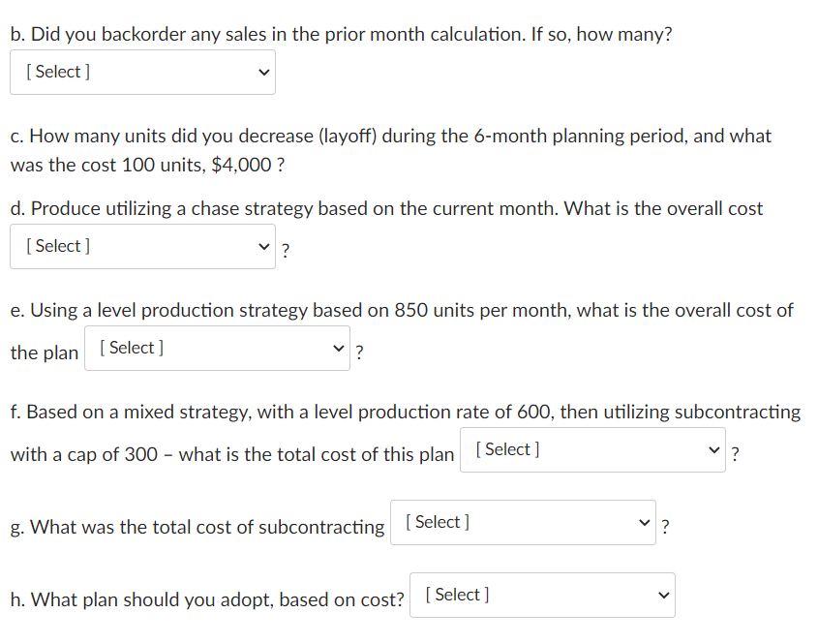
Task: Open the backorder question b dropdown
Action: coord(142,72)
